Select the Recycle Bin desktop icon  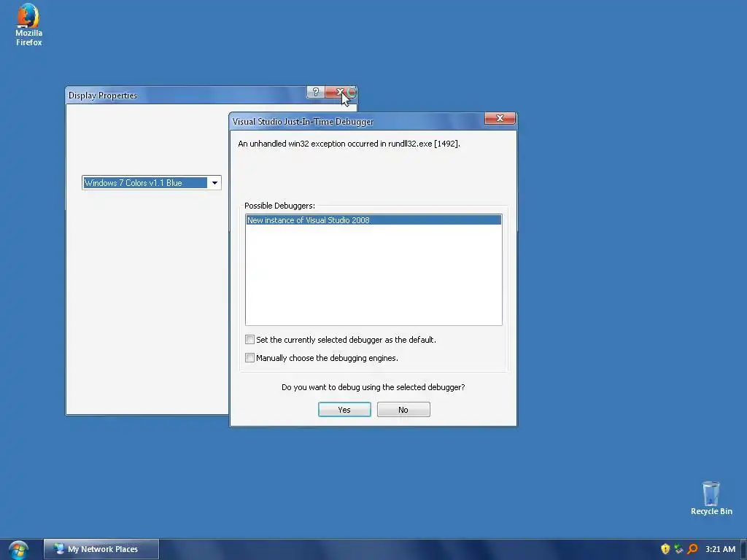click(711, 498)
